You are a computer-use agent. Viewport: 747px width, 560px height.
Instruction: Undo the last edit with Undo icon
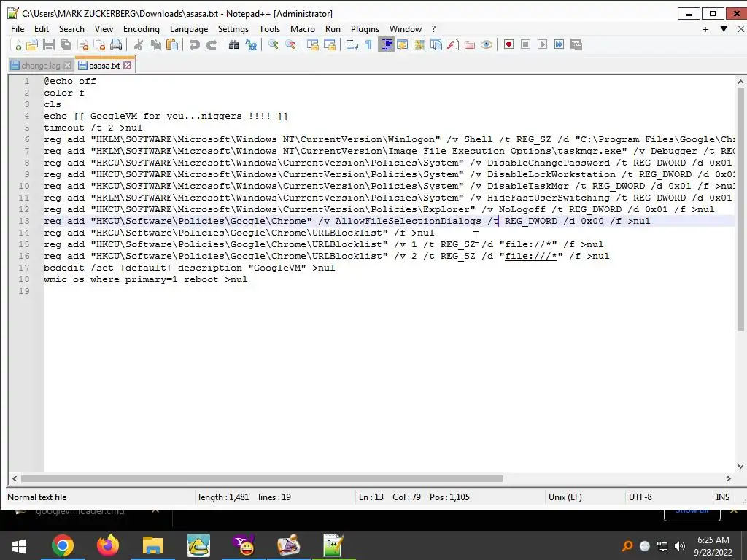[x=194, y=44]
